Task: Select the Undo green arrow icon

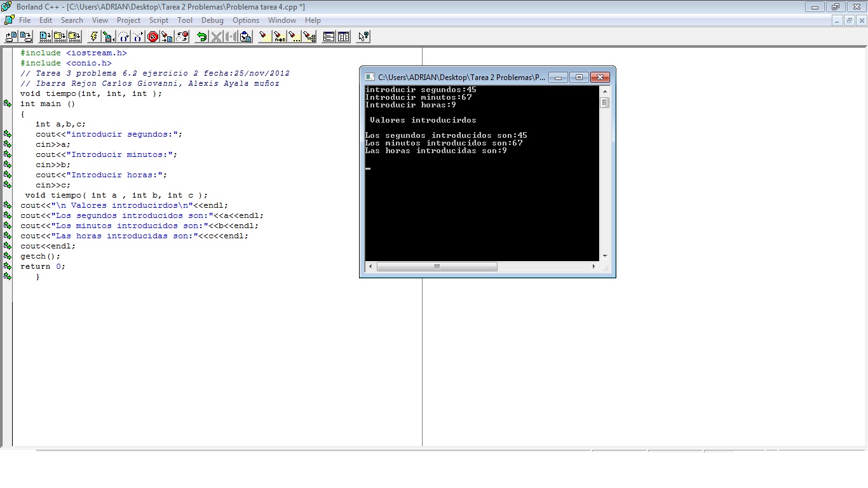Action: coord(202,36)
